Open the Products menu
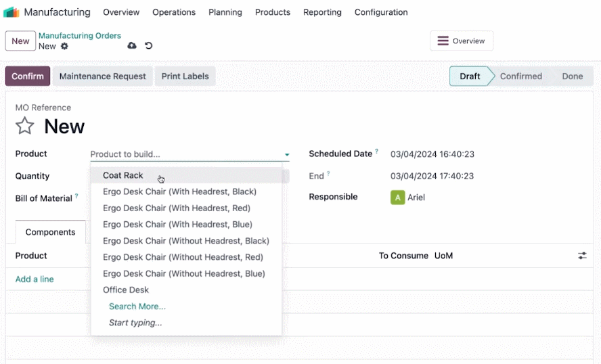 pos(273,12)
